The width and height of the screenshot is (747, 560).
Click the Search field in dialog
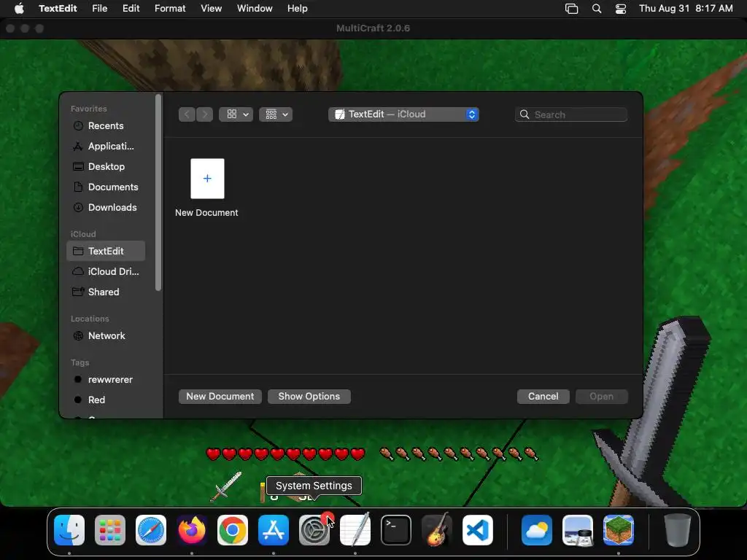(571, 114)
